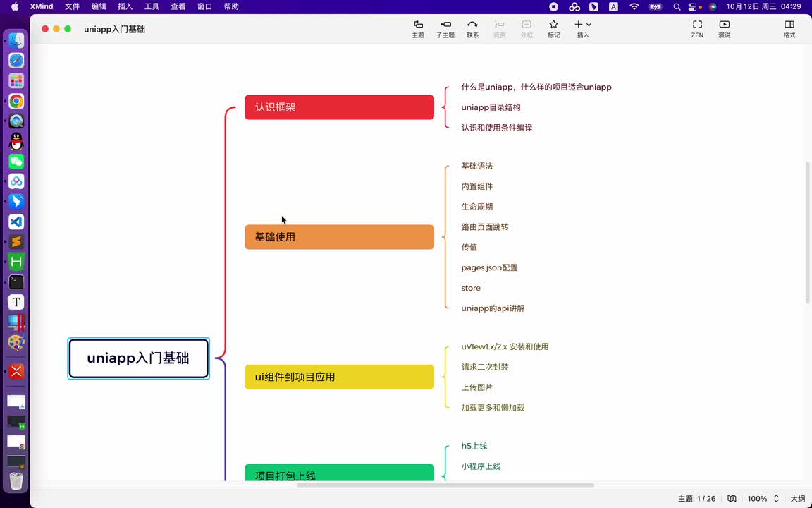Viewport: 812px width, 508px height.
Task: Open the 文件 menu
Action: (x=73, y=7)
